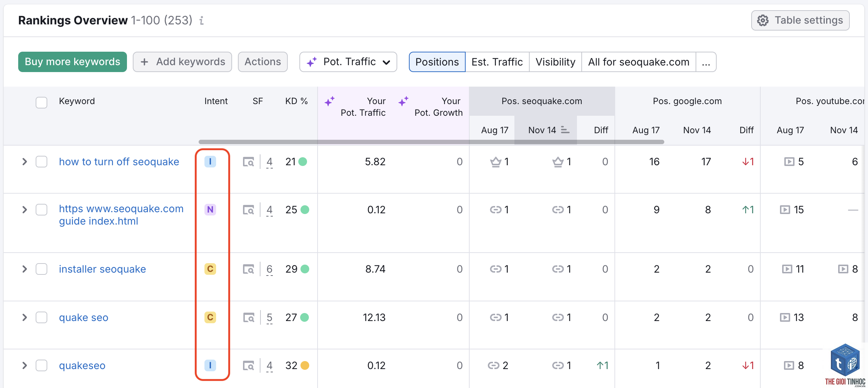This screenshot has height=388, width=868.
Task: Click link icon in Nov 14 for quake seo
Action: [558, 317]
